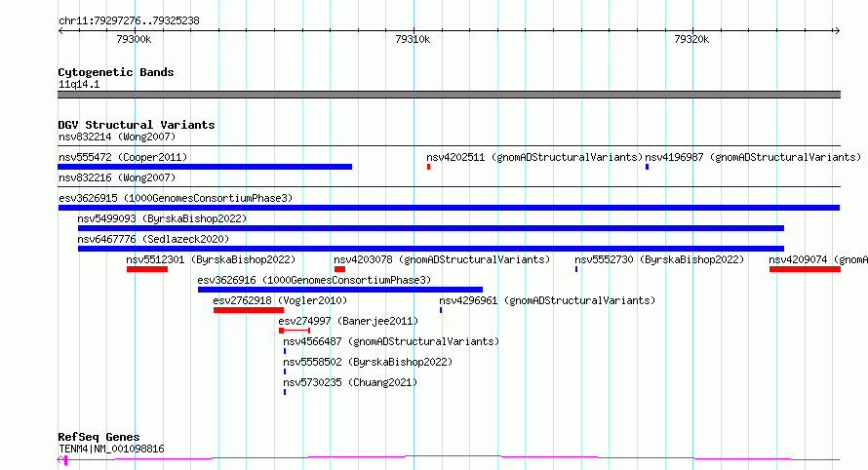The image size is (868, 470).
Task: Select the small red nsv4202511 marker
Action: (428, 167)
